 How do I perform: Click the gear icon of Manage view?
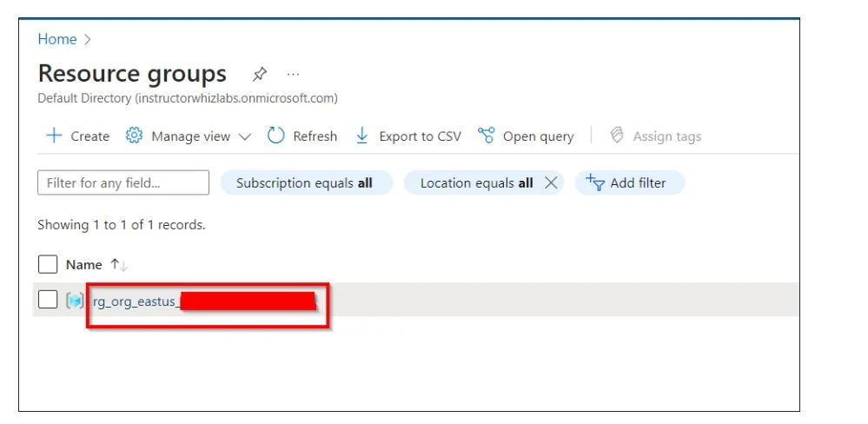(134, 136)
